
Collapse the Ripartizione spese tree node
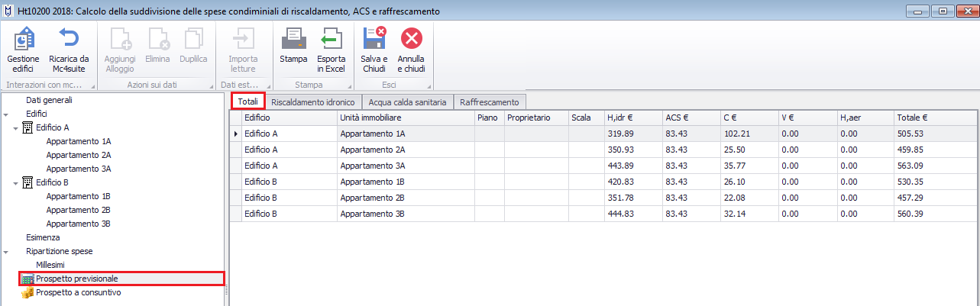click(x=6, y=251)
